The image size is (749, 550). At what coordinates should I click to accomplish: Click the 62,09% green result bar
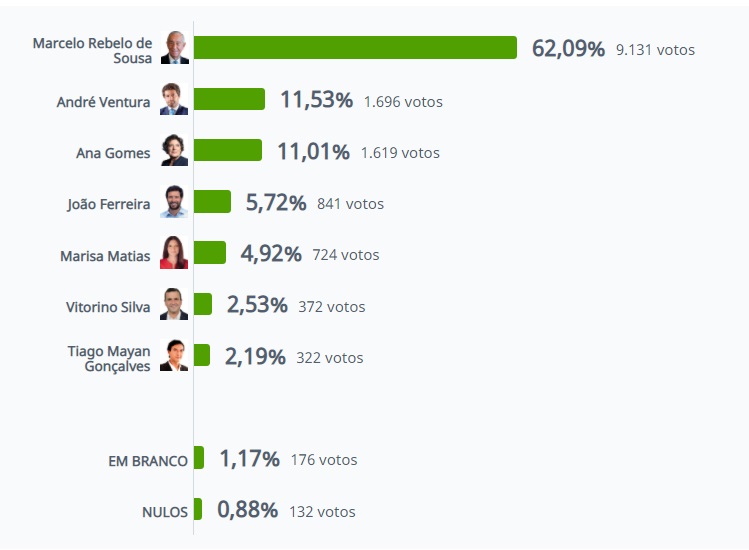pos(355,48)
